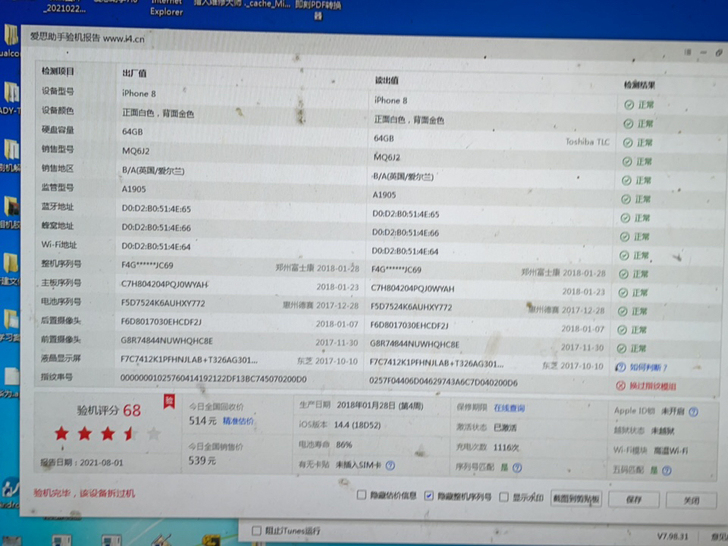Click the V7.98.31 version label
Image resolution: width=728 pixels, height=546 pixels.
672,536
